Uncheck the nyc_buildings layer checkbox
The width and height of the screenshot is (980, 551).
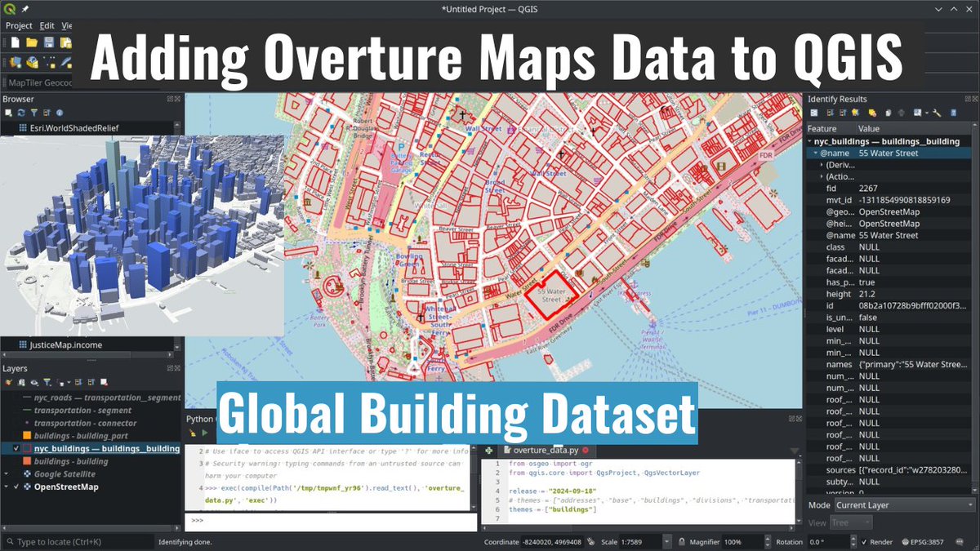pyautogui.click(x=17, y=448)
